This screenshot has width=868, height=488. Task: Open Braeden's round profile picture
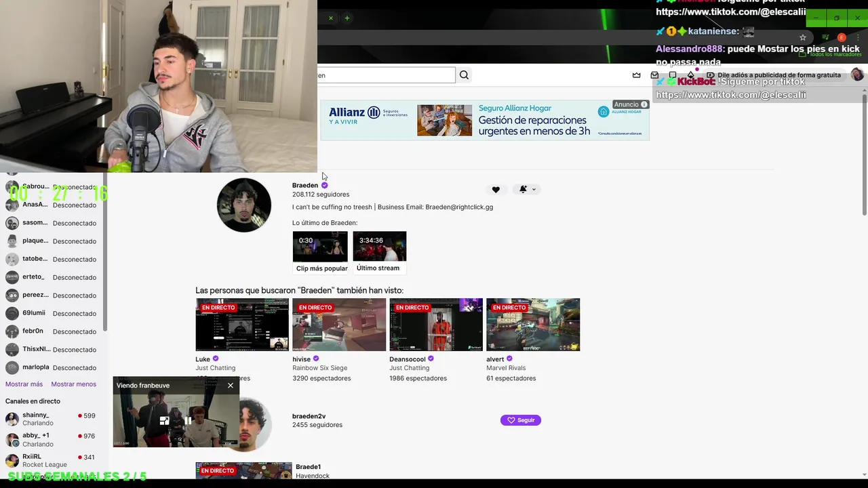tap(244, 205)
